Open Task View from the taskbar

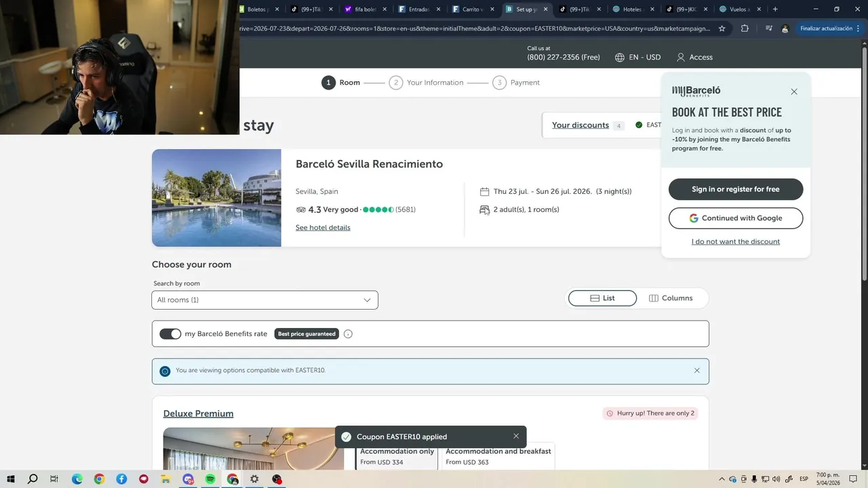tap(54, 479)
